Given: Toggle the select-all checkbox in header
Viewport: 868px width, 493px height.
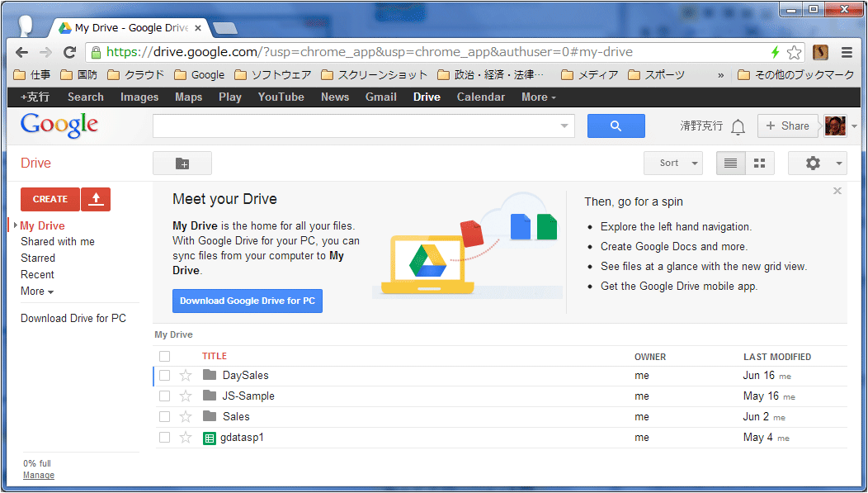Looking at the screenshot, I should coord(164,356).
